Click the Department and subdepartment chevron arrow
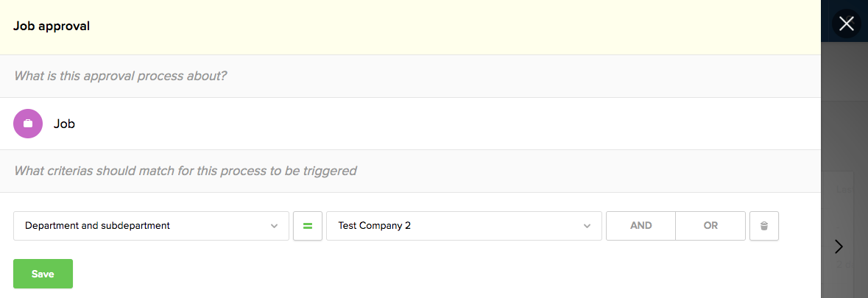Viewport: 868px width, 298px height. [275, 226]
